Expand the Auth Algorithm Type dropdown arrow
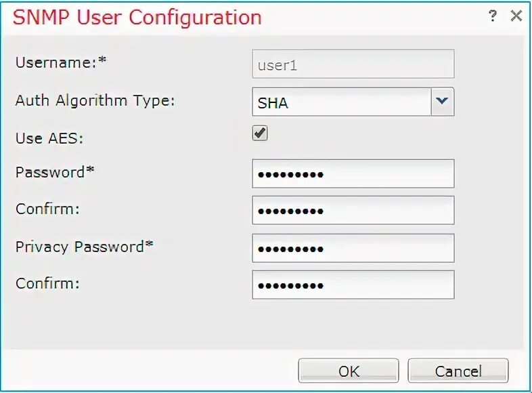Image resolution: width=532 pixels, height=393 pixels. coord(442,102)
